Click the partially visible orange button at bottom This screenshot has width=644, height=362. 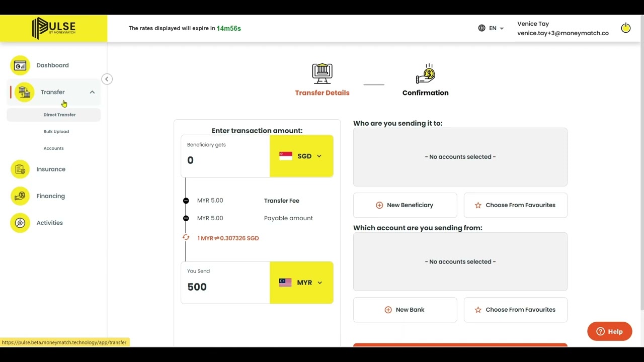460,345
